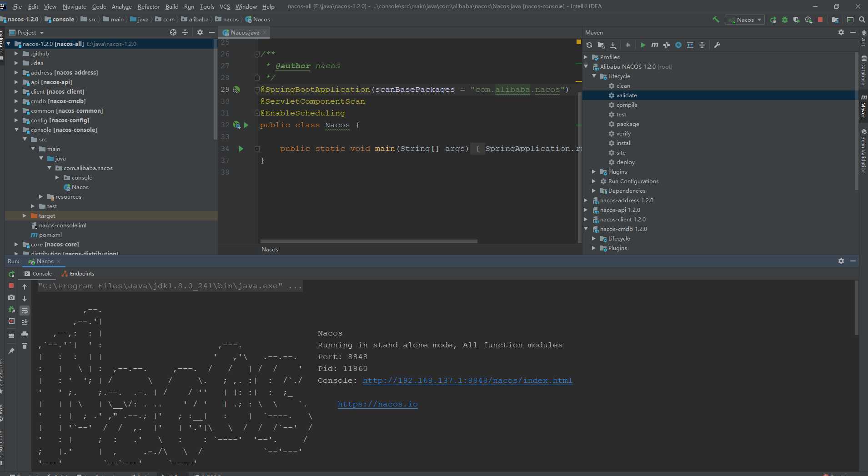Open the VCS menu
The width and height of the screenshot is (868, 476).
(225, 6)
